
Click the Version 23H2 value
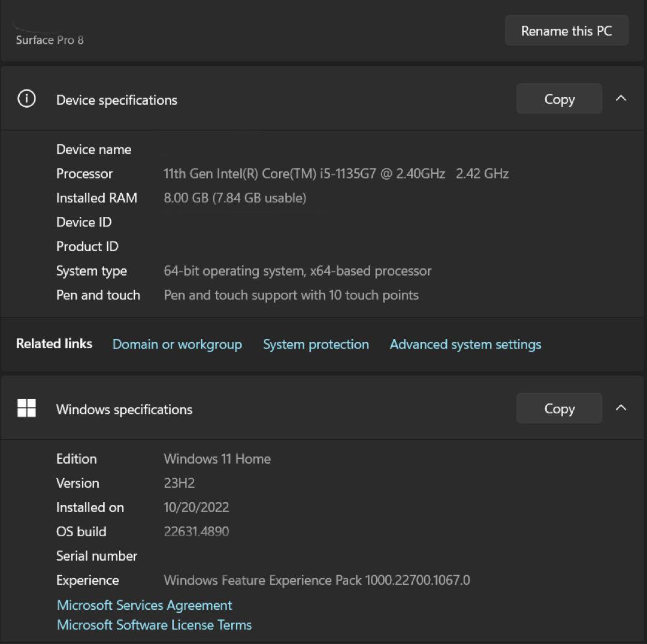coord(178,483)
